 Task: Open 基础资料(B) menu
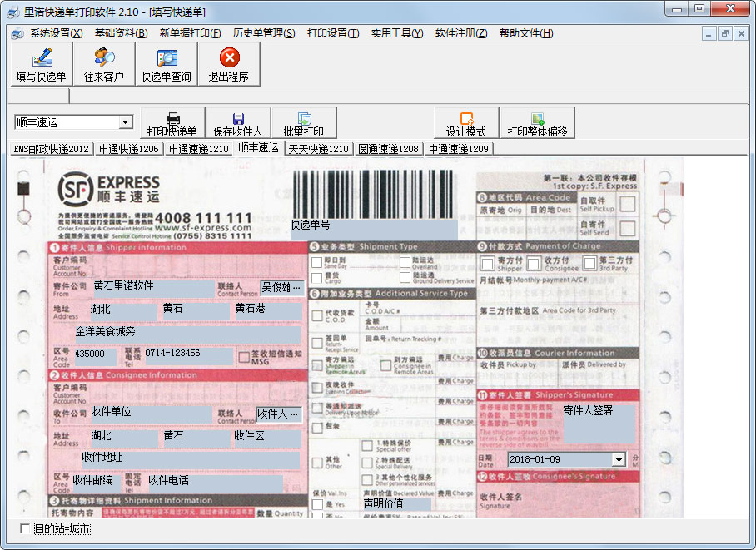click(x=121, y=33)
